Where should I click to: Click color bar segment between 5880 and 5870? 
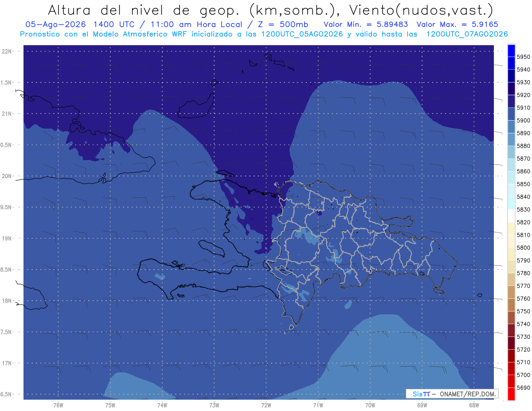511,152
